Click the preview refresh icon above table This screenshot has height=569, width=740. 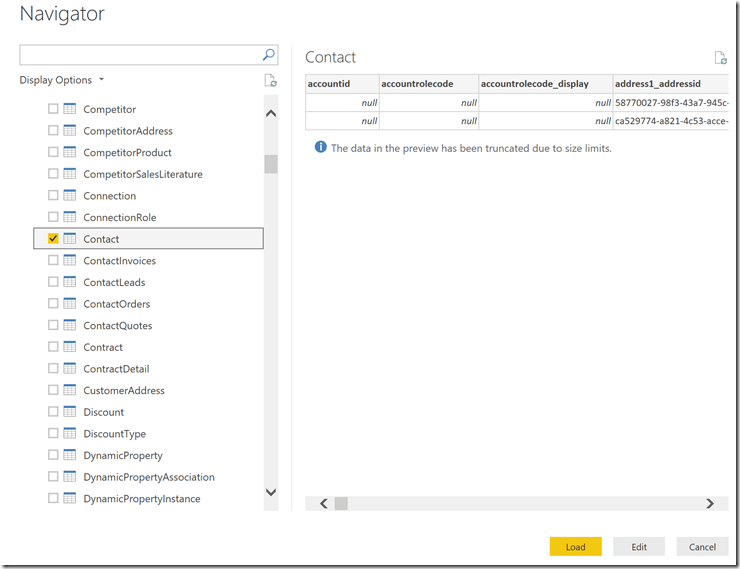coord(720,59)
